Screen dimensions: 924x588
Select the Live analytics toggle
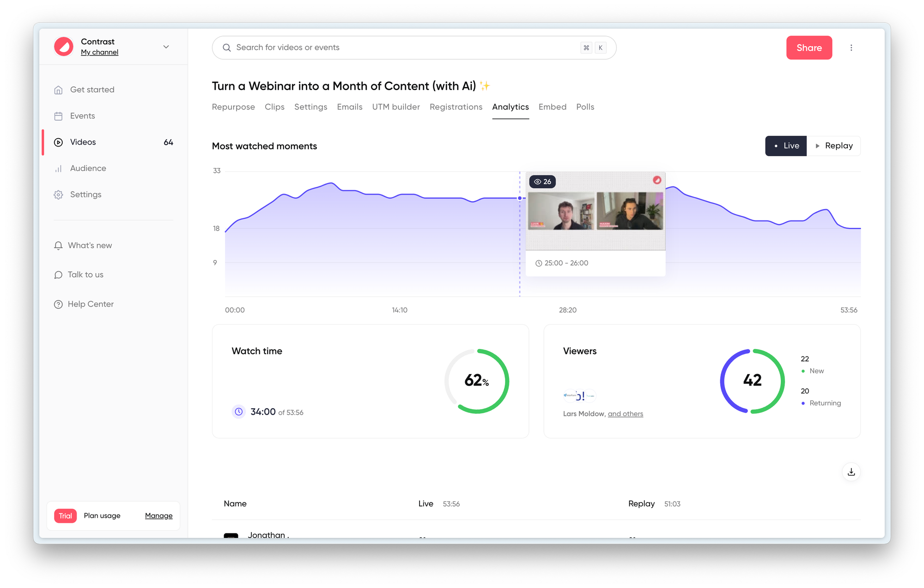(x=786, y=146)
